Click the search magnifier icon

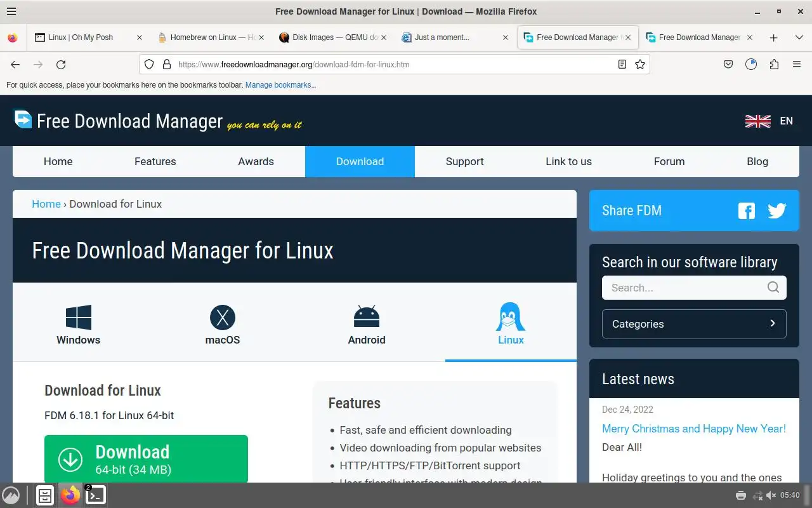pos(773,288)
